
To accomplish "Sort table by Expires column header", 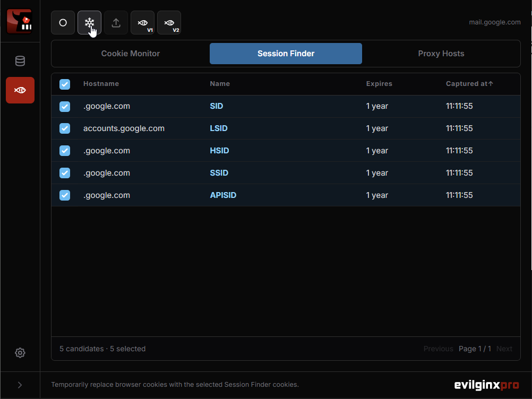I will pos(379,84).
